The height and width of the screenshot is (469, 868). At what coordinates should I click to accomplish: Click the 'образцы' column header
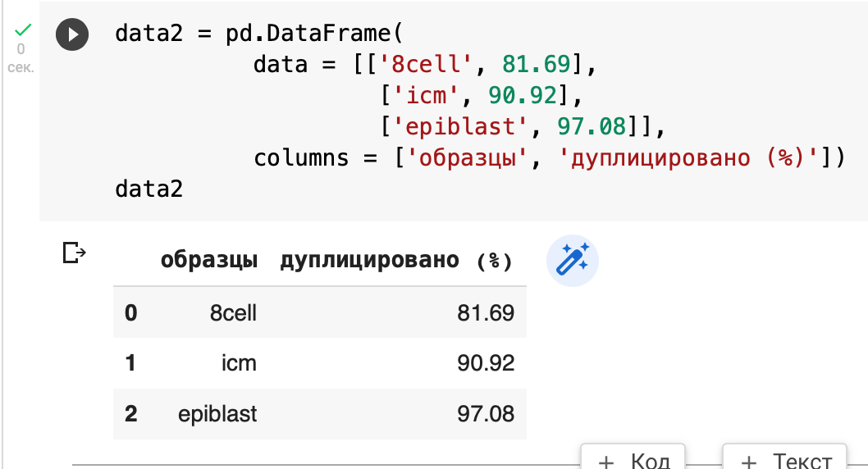[209, 260]
